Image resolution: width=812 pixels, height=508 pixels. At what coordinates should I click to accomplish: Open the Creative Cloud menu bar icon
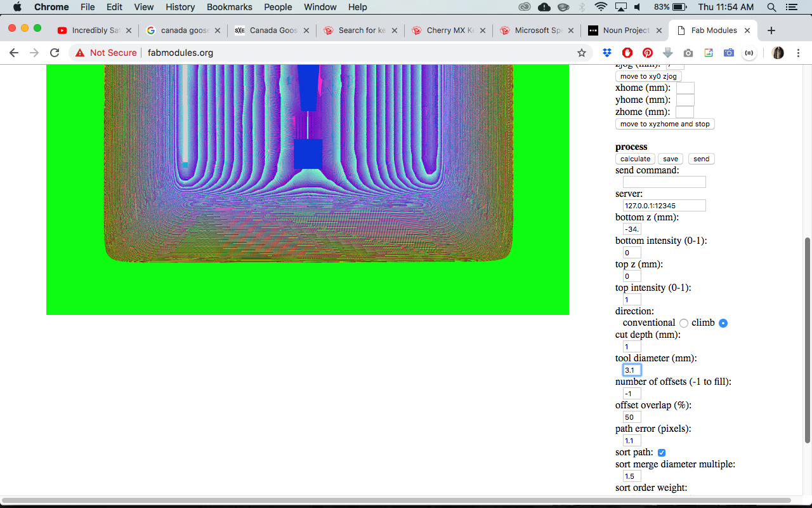click(524, 7)
